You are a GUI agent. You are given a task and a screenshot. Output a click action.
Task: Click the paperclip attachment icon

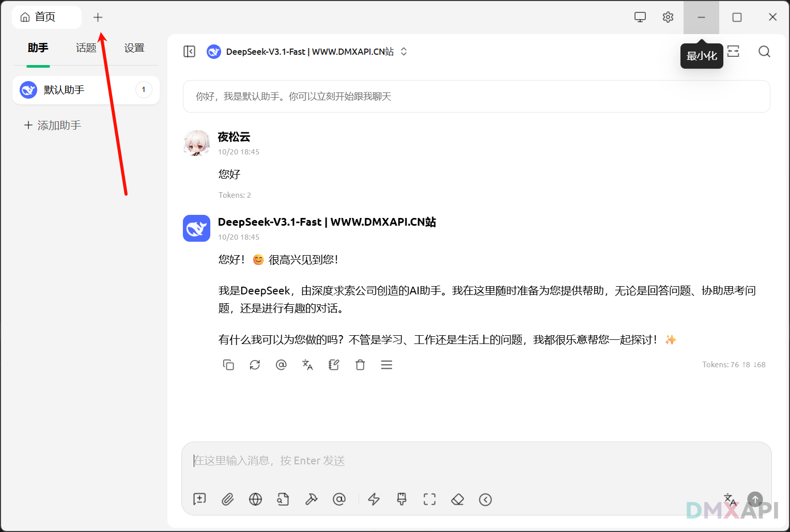[227, 499]
